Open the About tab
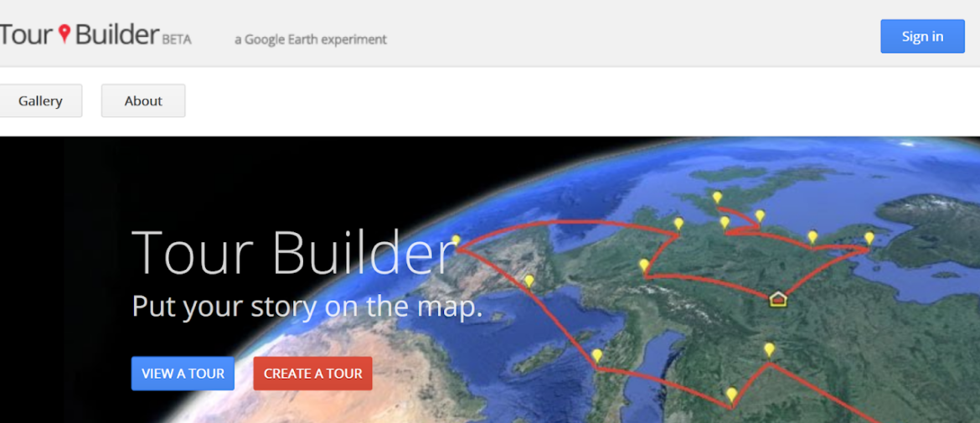The width and height of the screenshot is (980, 423). coord(143,101)
